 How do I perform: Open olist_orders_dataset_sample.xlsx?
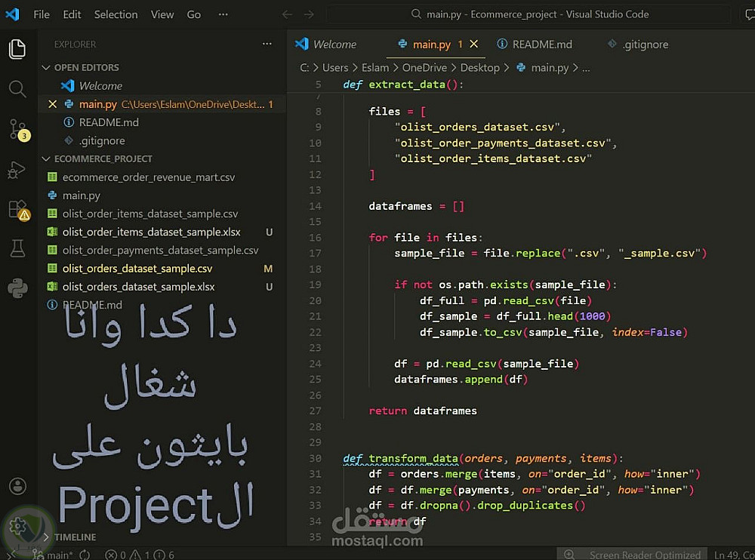coord(139,287)
